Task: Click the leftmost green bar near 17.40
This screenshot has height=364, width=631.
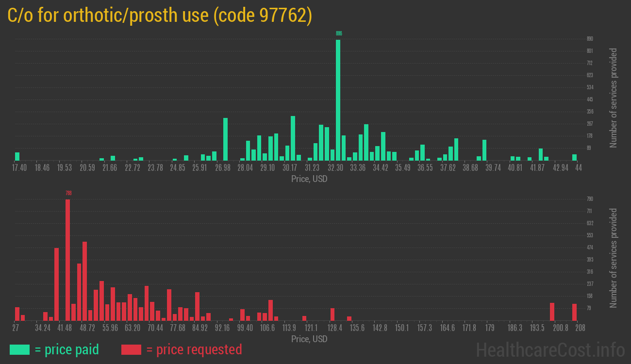Action: (x=17, y=156)
